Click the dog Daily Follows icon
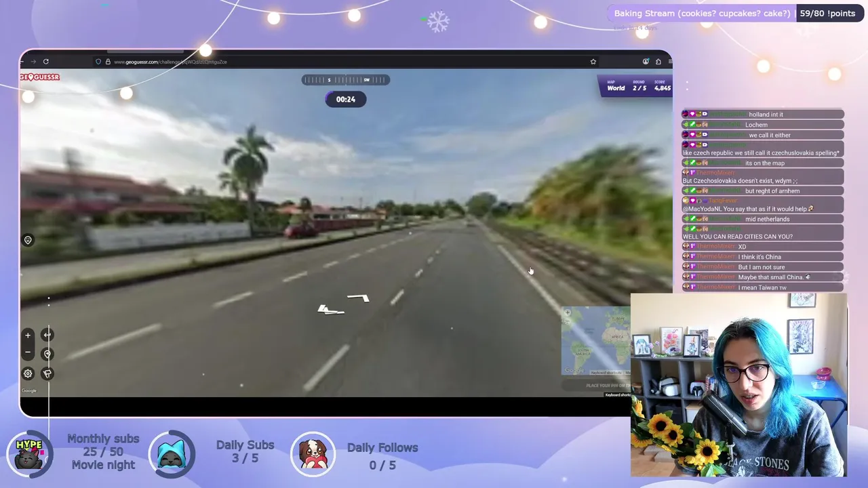 coord(313,454)
